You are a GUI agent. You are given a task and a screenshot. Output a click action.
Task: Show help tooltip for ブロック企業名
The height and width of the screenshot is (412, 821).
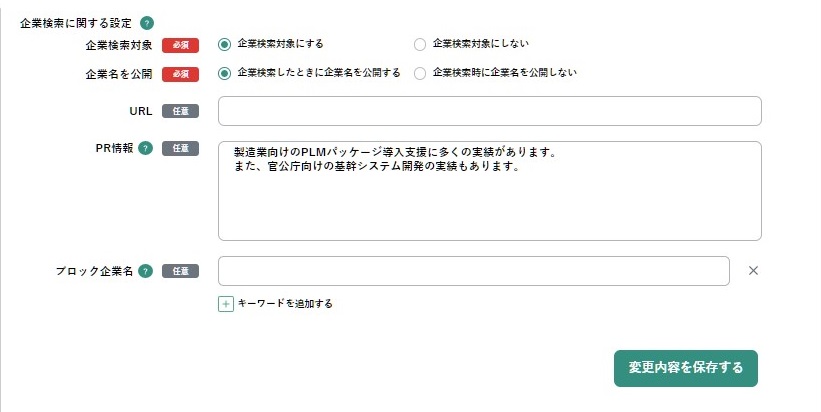(146, 271)
